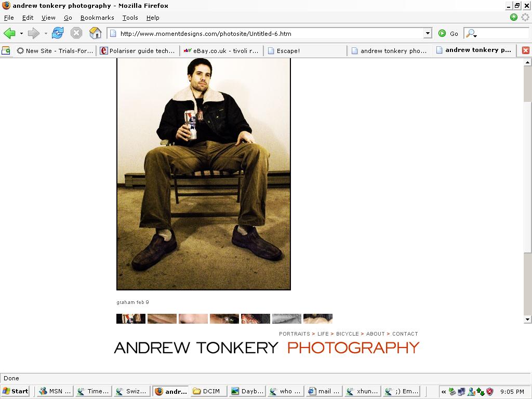The image size is (532, 399).
Task: Open the File menu
Action: 9,18
